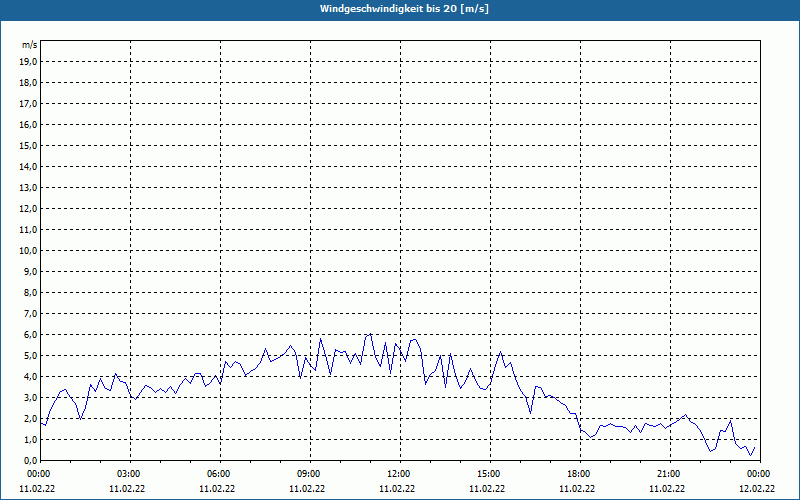Click the "09:00" time label
800x500 pixels.
click(x=311, y=474)
